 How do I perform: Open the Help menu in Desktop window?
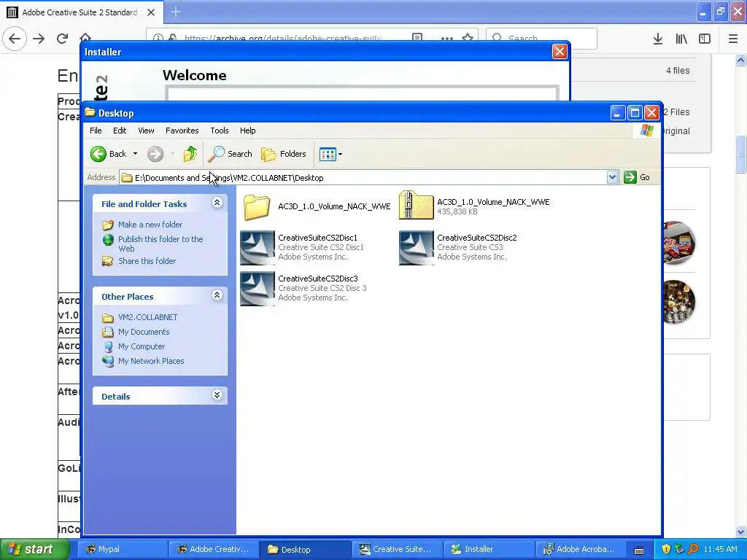(x=247, y=131)
